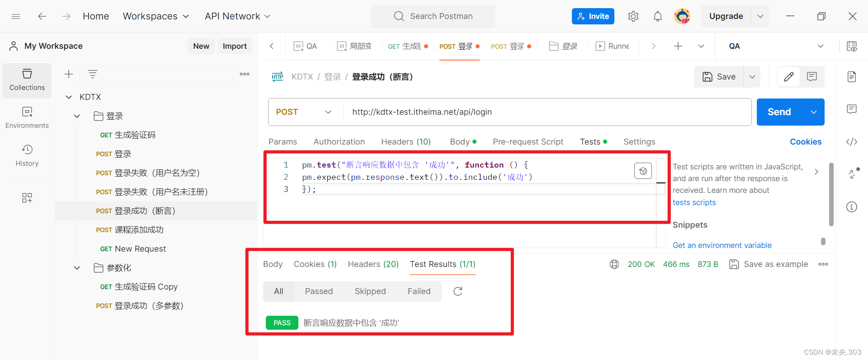868x360 pixels.
Task: Go back with the left arrow
Action: coord(42,16)
